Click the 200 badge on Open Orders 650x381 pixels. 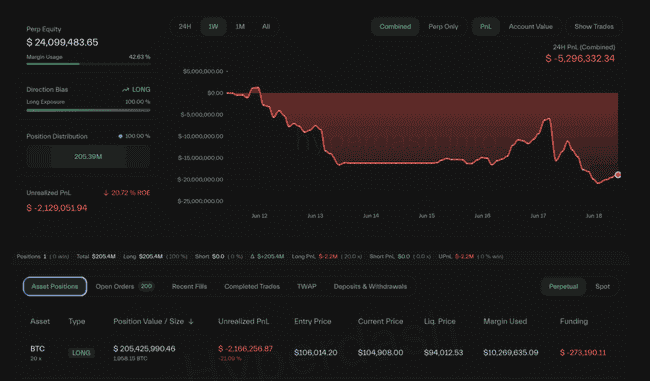(x=146, y=286)
